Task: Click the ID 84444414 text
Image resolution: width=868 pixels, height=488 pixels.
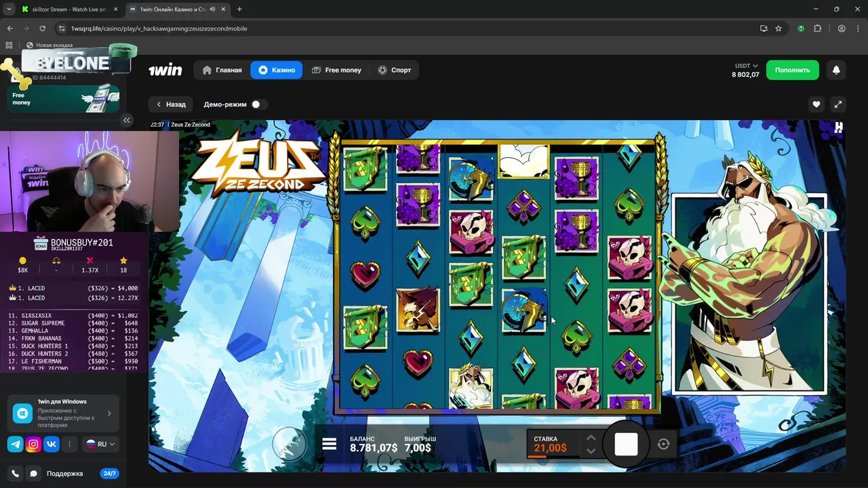Action: 49,78
